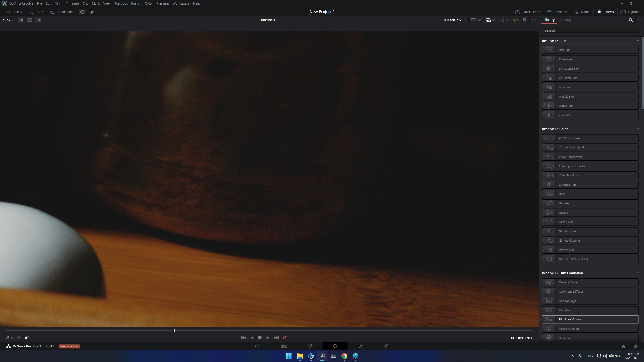Image resolution: width=644 pixels, height=362 pixels.
Task: Select the Halation effect
Action: pos(590,338)
